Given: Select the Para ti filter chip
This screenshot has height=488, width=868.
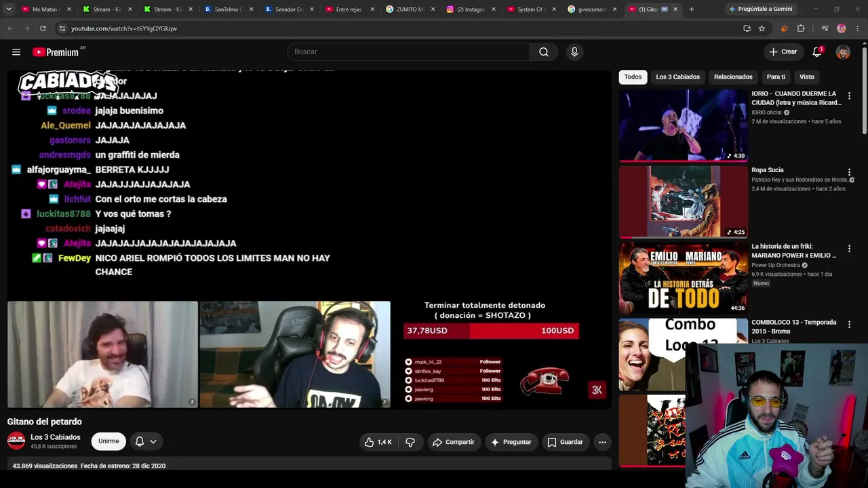Looking at the screenshot, I should point(776,77).
